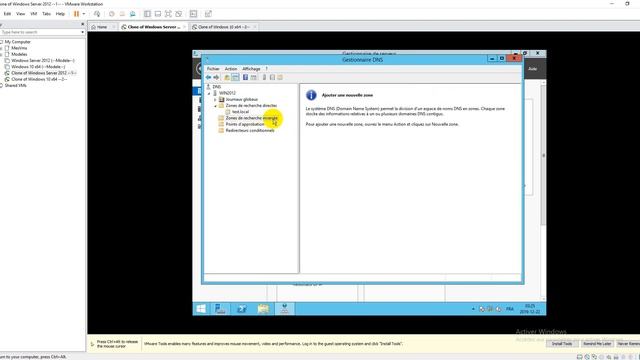Open the console view icon in VMware toolbar
640x360 pixels.
193,14
